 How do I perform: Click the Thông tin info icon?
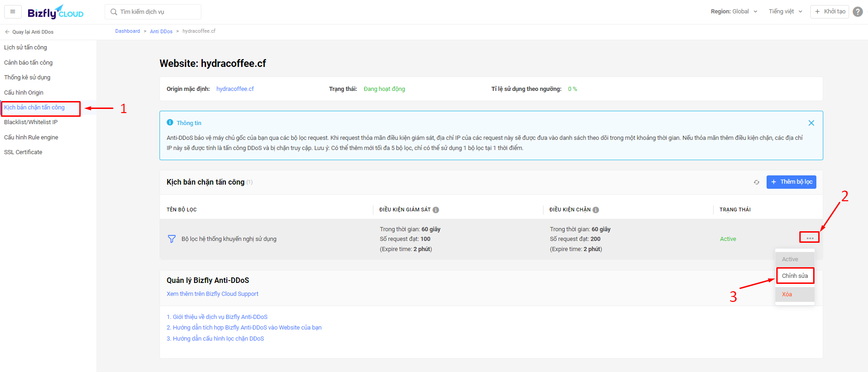[170, 122]
